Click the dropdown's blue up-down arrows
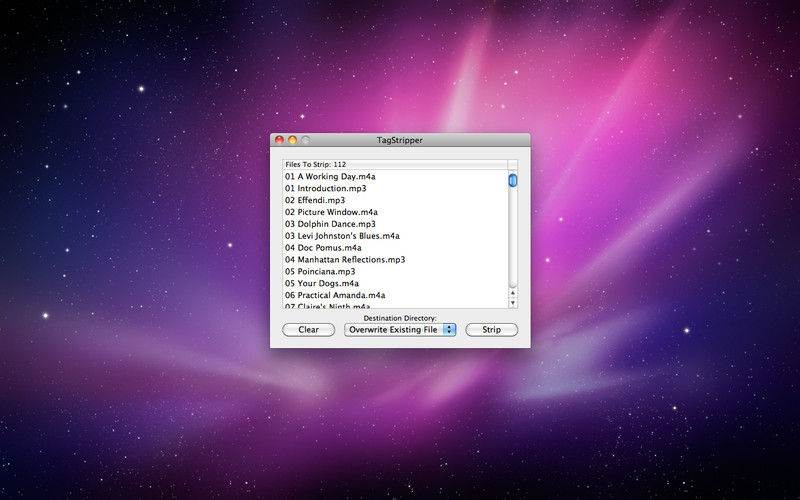This screenshot has height=500, width=800. (449, 330)
